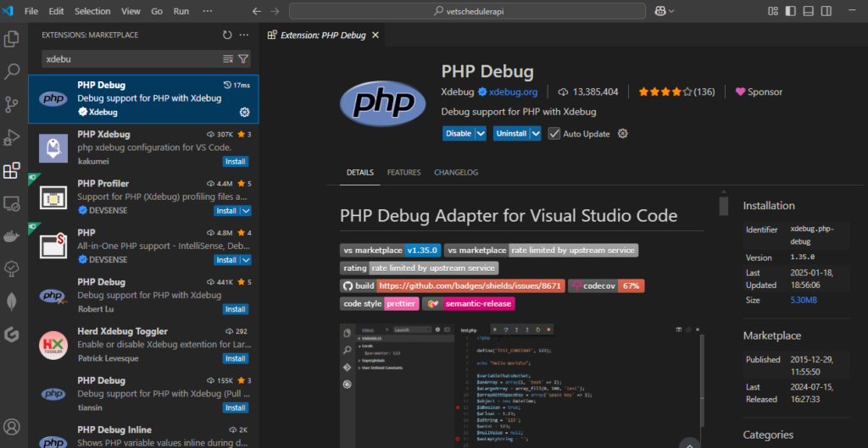This screenshot has width=868, height=448.
Task: Open the Disable button dropdown arrow
Action: click(481, 133)
